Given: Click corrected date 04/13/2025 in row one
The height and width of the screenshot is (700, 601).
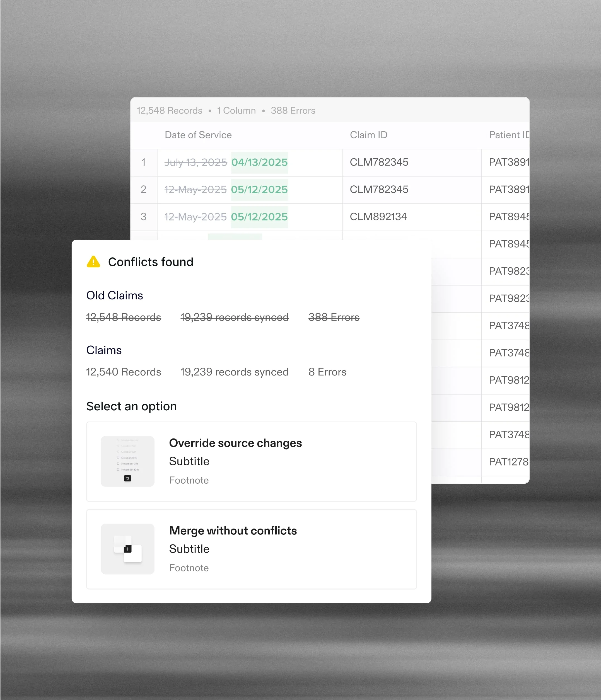Looking at the screenshot, I should 259,163.
